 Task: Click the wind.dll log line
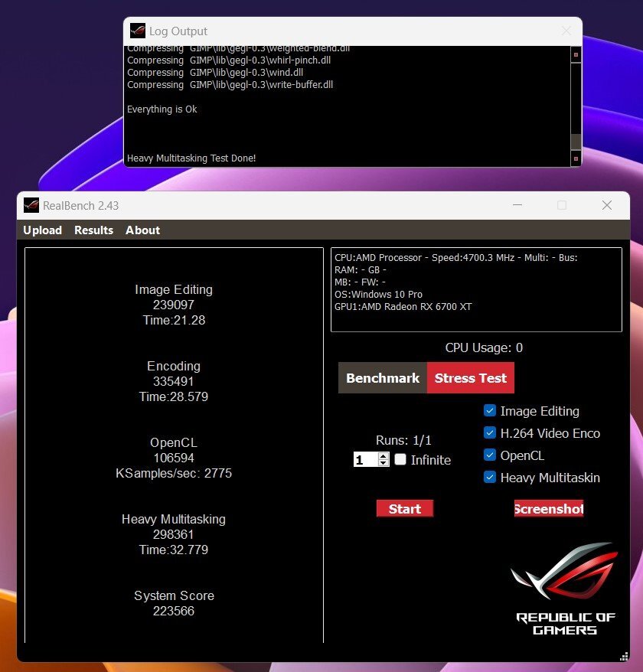215,73
